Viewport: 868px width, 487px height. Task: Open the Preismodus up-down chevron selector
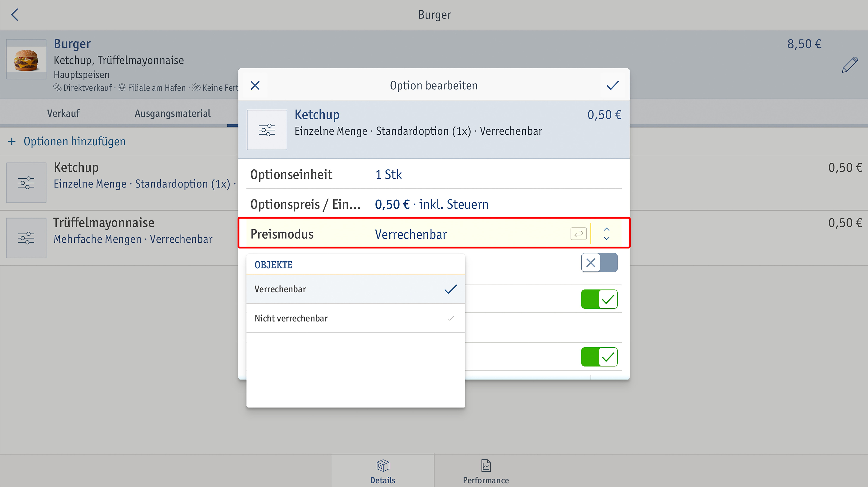(606, 234)
